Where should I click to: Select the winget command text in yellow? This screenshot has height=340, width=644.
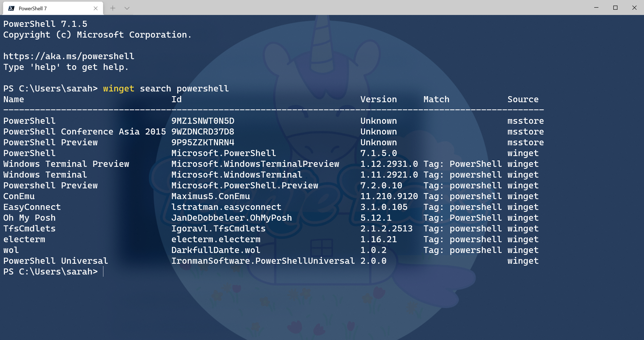click(x=118, y=88)
